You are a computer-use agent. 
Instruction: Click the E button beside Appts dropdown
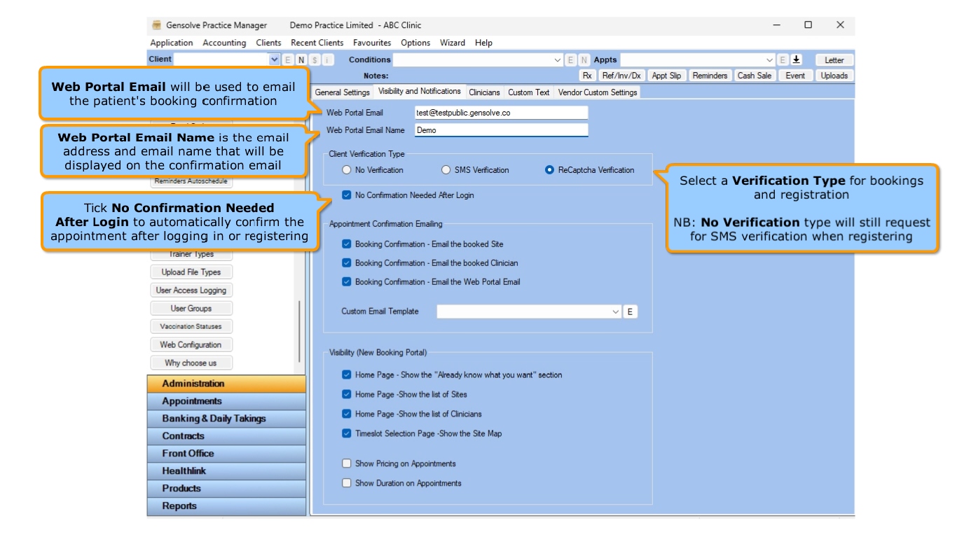pyautogui.click(x=783, y=60)
